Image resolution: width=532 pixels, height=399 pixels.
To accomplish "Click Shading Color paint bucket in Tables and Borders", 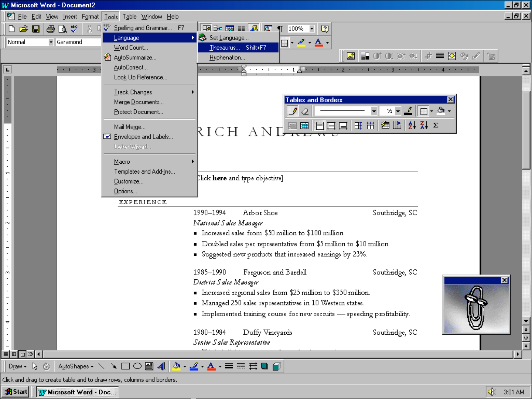I will click(441, 111).
